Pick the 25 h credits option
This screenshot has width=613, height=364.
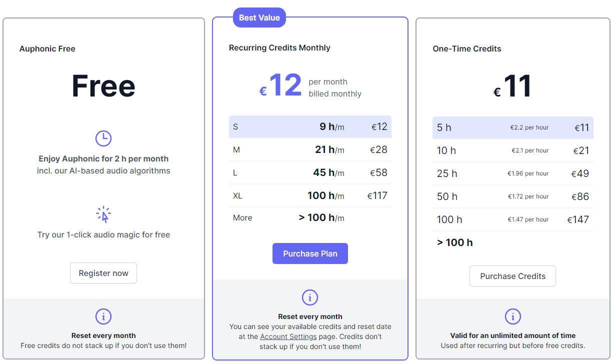click(513, 173)
